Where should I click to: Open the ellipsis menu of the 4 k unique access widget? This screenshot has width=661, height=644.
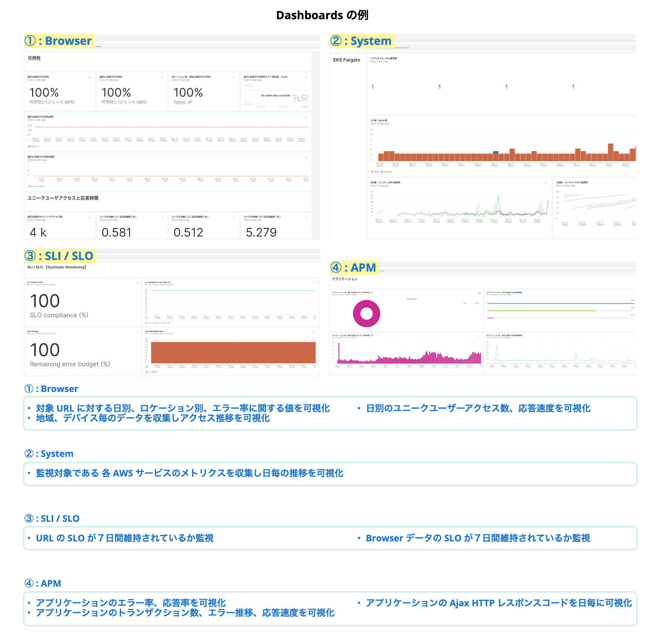(90, 217)
